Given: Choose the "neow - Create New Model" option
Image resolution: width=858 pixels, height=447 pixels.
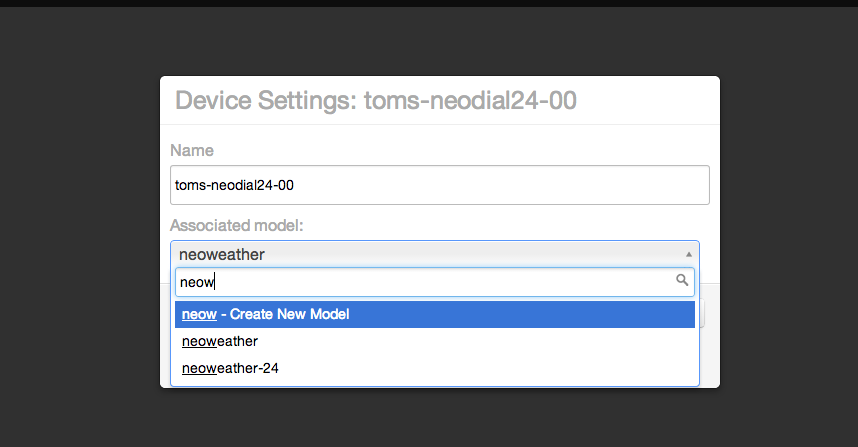Looking at the screenshot, I should coord(435,314).
